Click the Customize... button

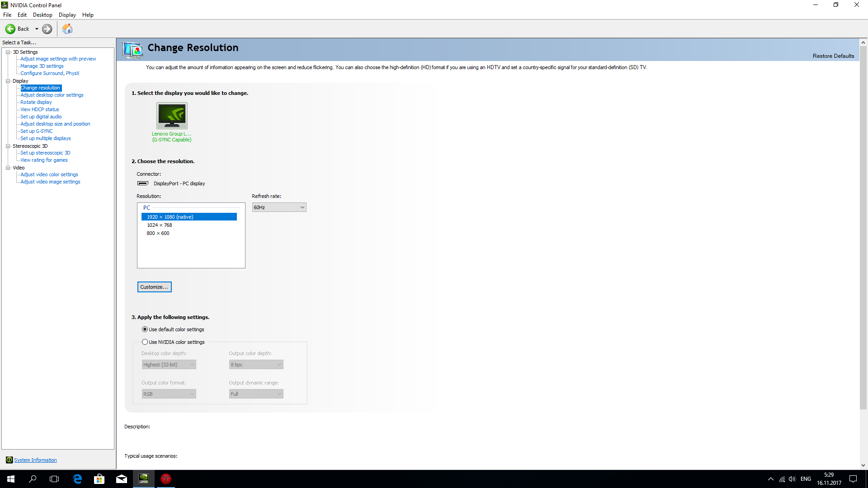[x=154, y=287]
